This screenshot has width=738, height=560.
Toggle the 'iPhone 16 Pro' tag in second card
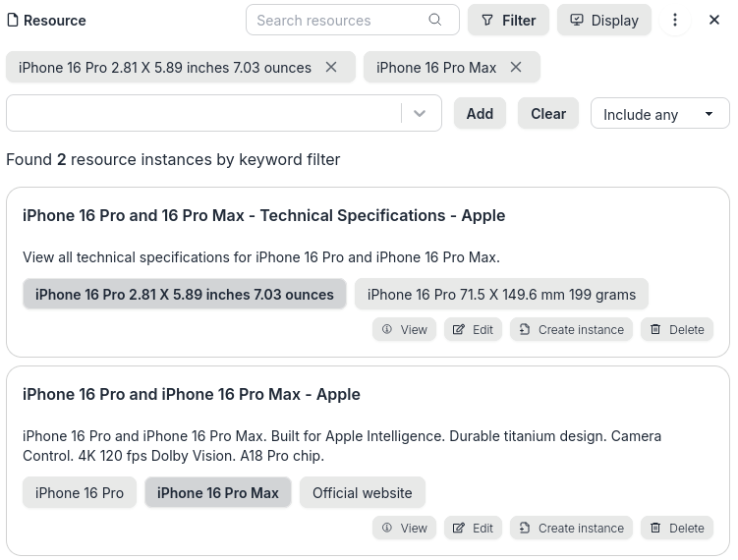point(80,492)
